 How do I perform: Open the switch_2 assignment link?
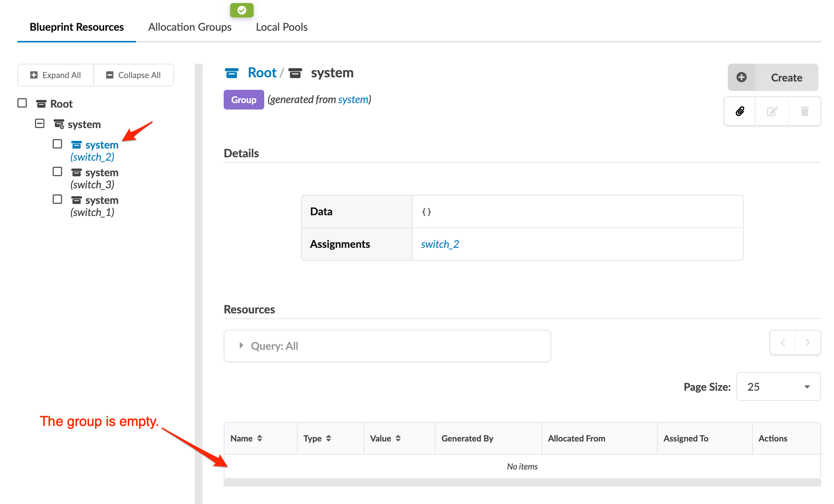tap(440, 244)
